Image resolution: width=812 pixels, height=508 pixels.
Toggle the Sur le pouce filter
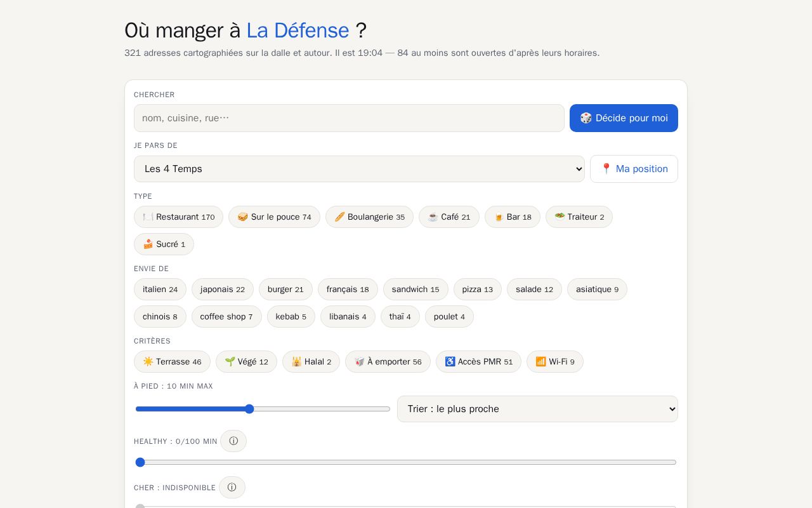pyautogui.click(x=274, y=217)
